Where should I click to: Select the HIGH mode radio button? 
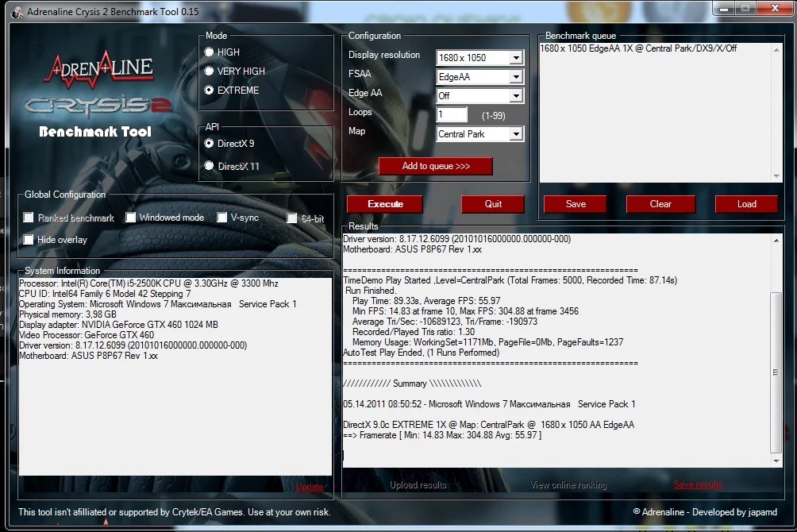click(209, 52)
